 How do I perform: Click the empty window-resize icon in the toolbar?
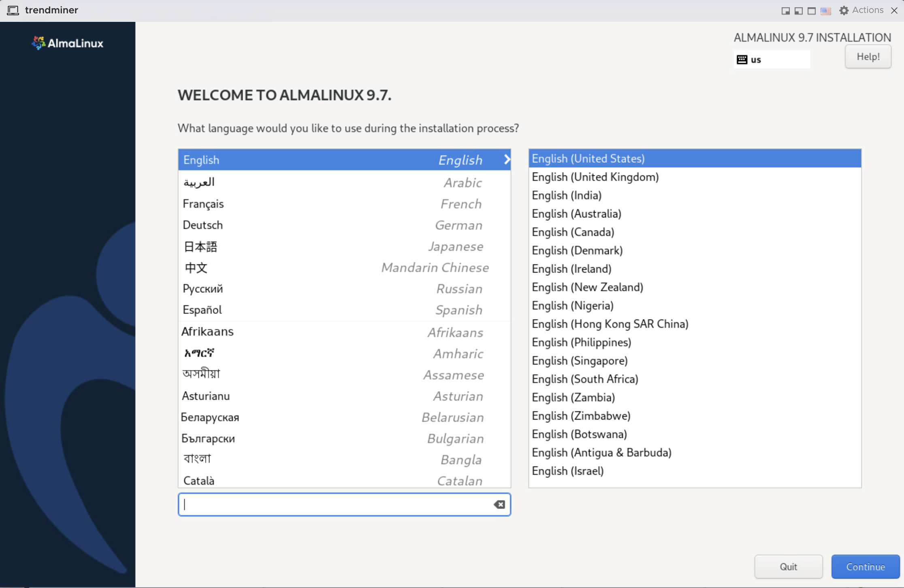pyautogui.click(x=811, y=11)
